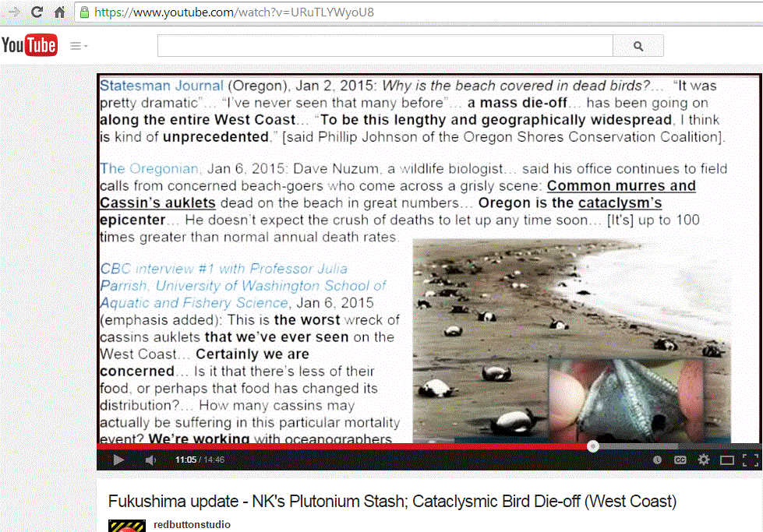
Task: Click the magnifier search button
Action: (638, 46)
